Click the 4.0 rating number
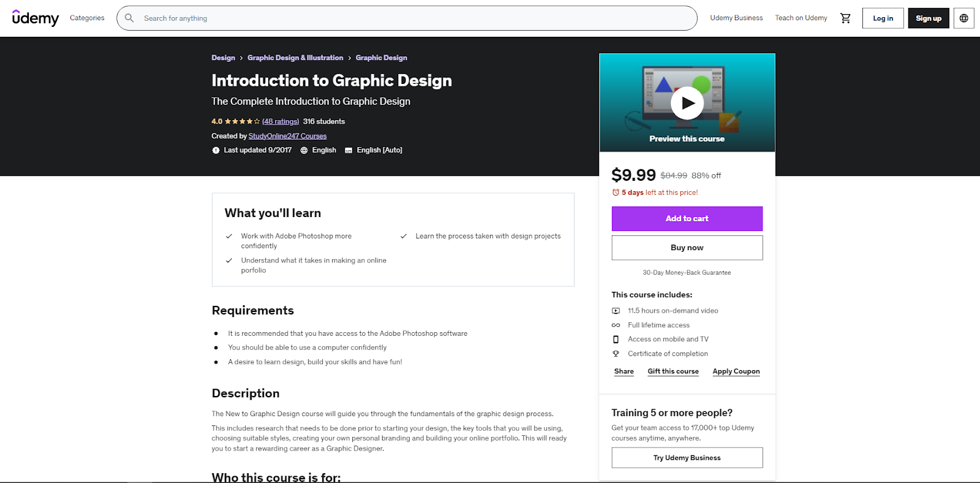The image size is (980, 483). pos(217,121)
